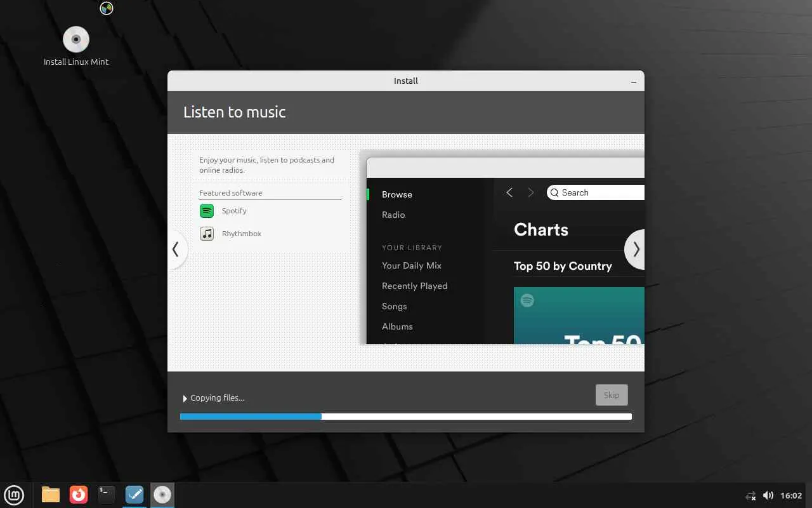Launch the Files manager from the panel

[51, 495]
